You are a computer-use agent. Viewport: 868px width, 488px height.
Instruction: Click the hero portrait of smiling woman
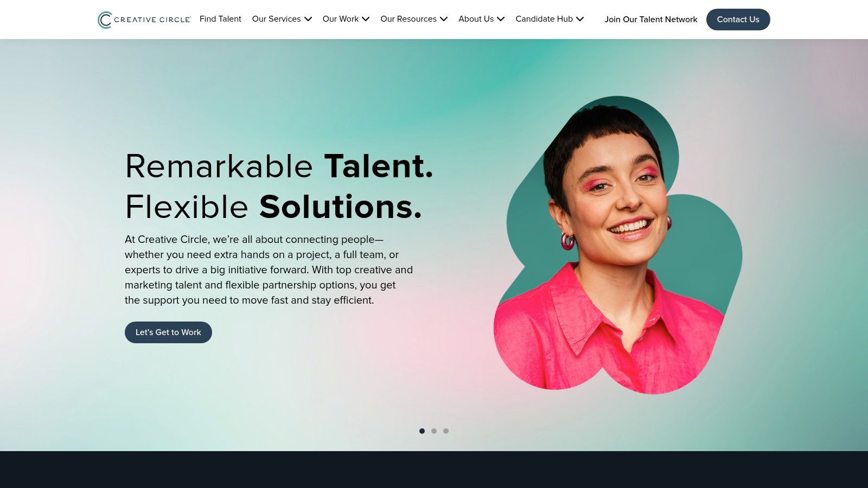[x=617, y=245]
